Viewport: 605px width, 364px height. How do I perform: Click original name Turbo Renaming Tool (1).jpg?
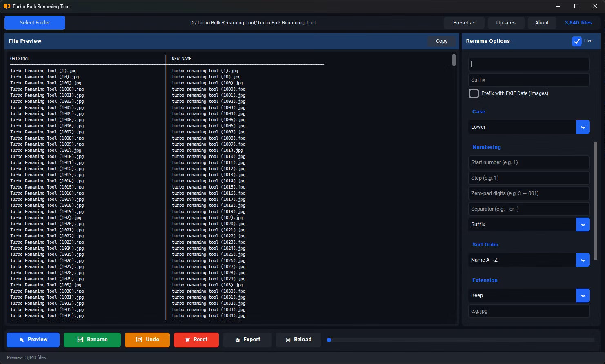(43, 71)
